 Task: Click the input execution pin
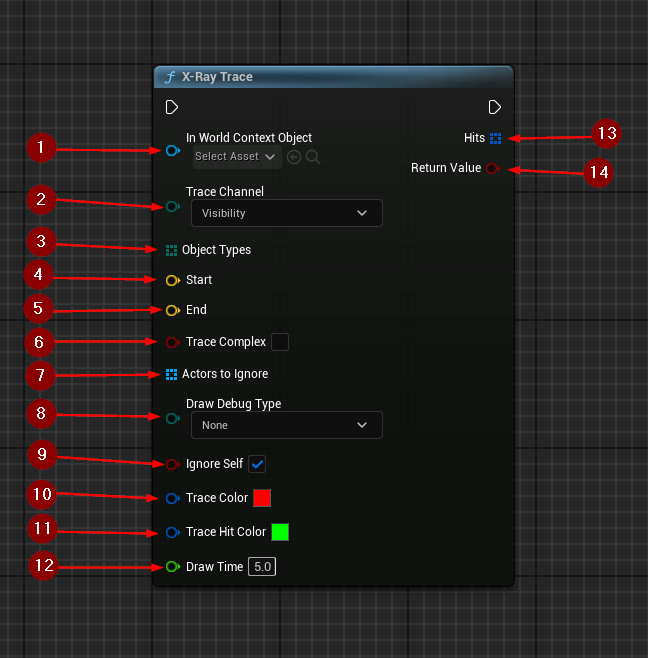point(172,107)
